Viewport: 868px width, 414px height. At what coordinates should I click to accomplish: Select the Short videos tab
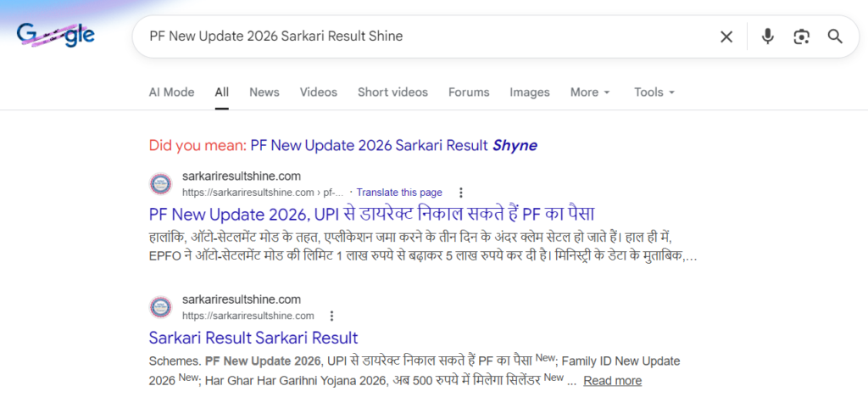pos(392,92)
